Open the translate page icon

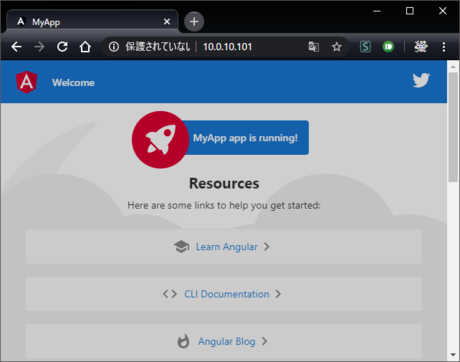point(313,47)
